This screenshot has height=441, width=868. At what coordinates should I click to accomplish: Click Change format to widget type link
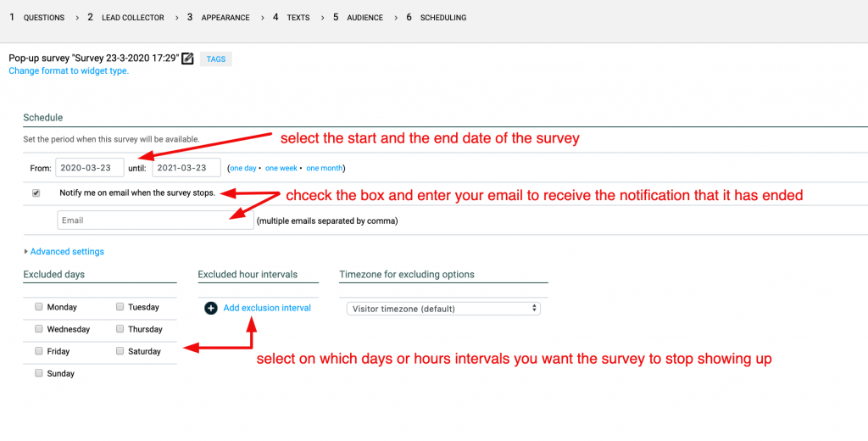click(x=69, y=71)
